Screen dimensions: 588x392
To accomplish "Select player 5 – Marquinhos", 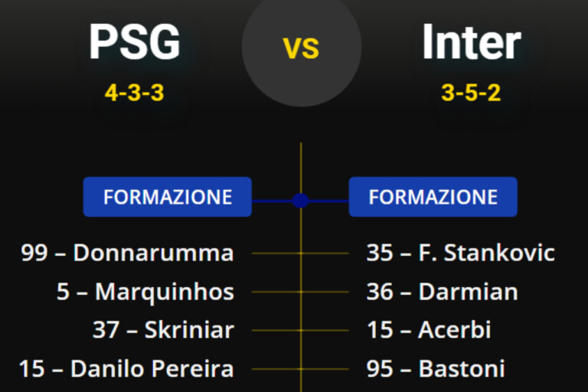I will [x=145, y=292].
